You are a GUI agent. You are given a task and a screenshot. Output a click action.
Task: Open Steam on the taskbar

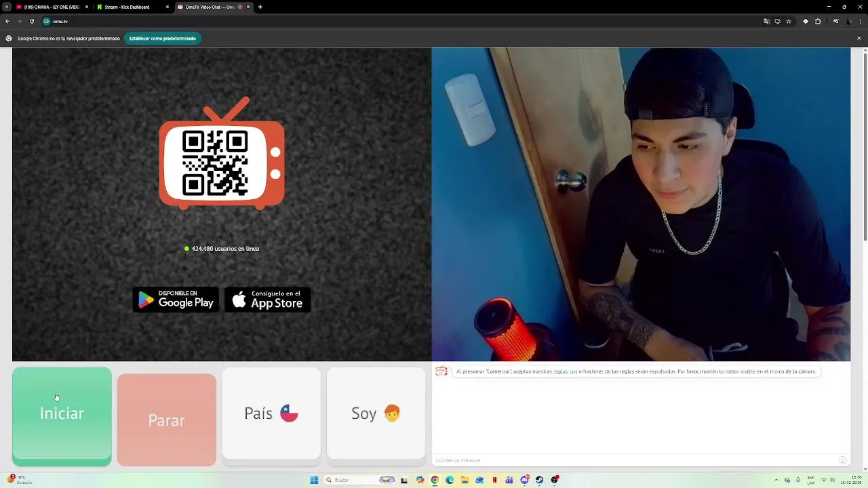pyautogui.click(x=539, y=480)
